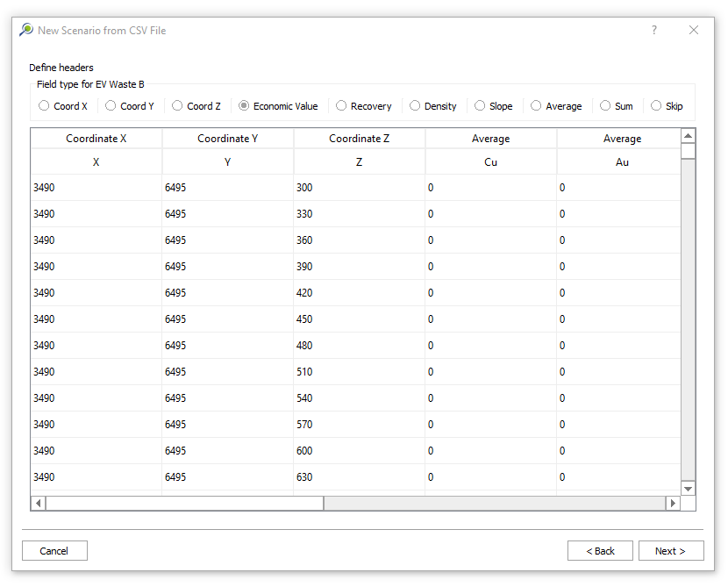Choose the Coord Z radio option

tap(177, 106)
